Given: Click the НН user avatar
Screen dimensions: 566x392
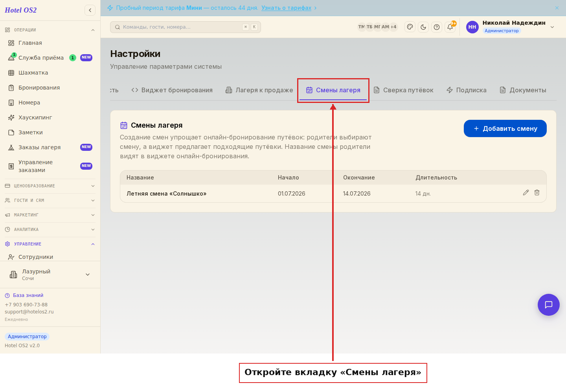Looking at the screenshot, I should point(472,27).
